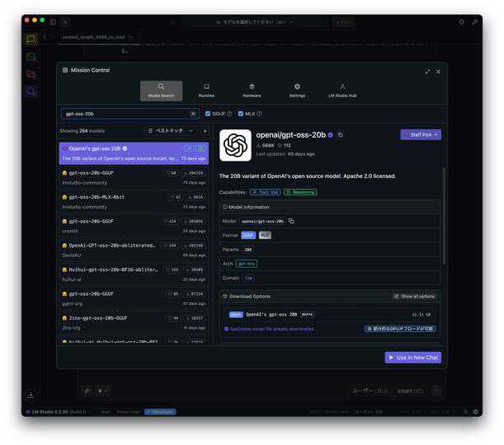This screenshot has height=445, width=504.
Task: Expand Mission Control to full screen
Action: tap(426, 72)
